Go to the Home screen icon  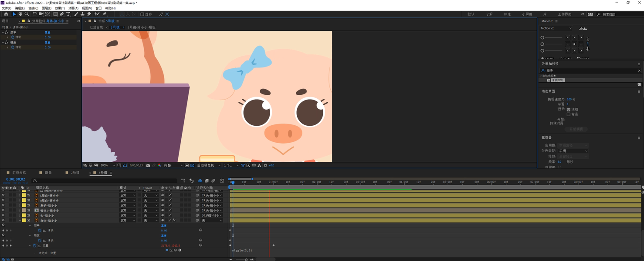[x=6, y=14]
